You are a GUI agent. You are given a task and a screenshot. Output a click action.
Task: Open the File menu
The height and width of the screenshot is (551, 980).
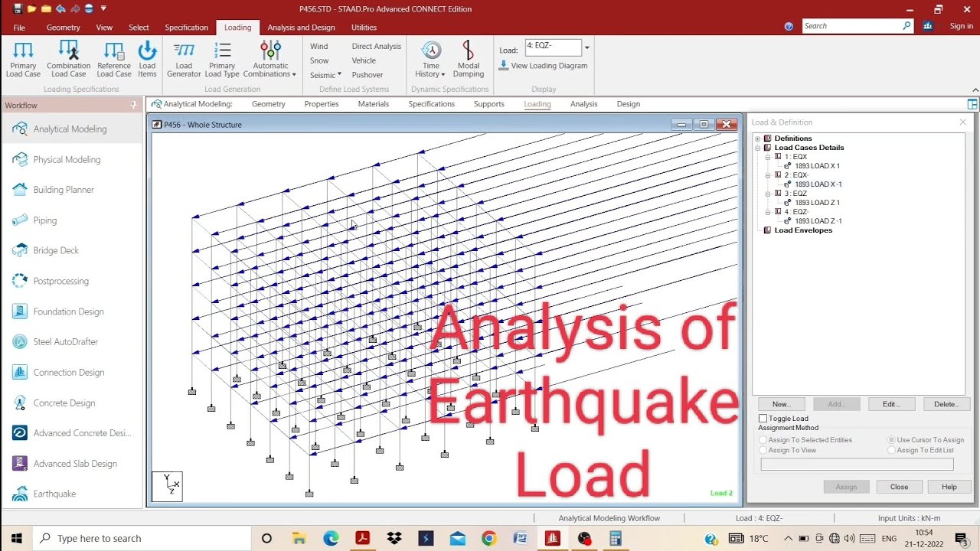click(x=19, y=28)
